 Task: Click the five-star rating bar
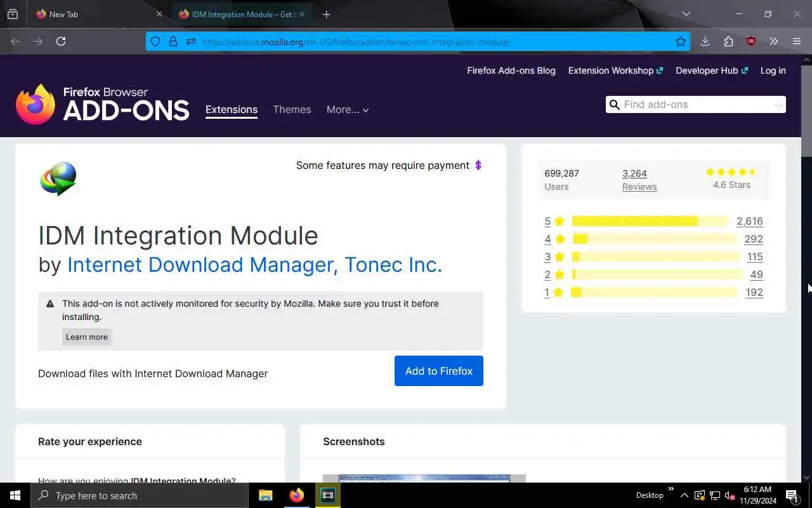[650, 221]
